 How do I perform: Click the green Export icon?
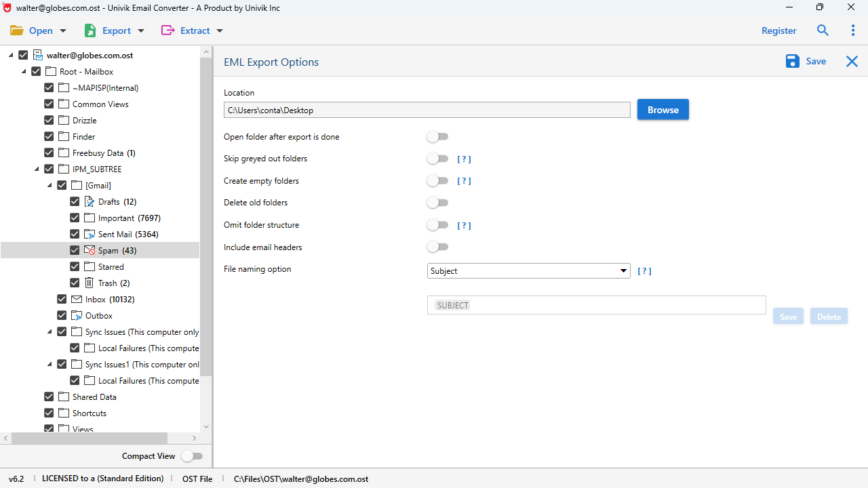coord(90,30)
